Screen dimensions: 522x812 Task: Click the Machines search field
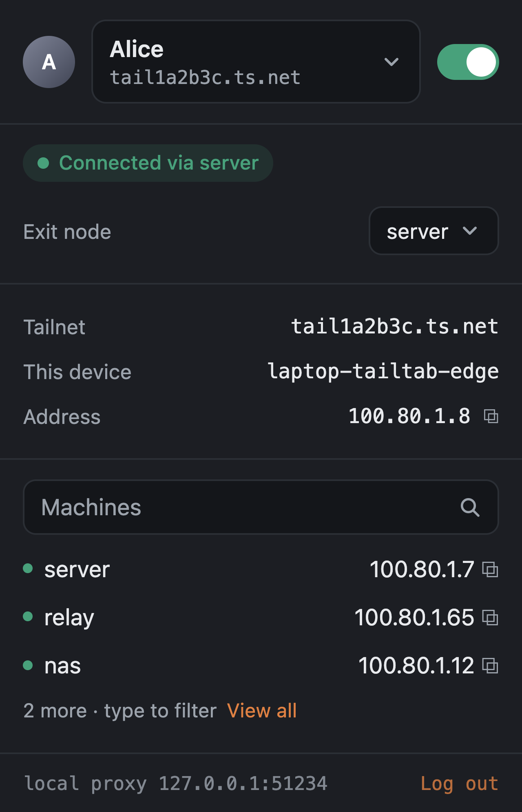[x=261, y=507]
